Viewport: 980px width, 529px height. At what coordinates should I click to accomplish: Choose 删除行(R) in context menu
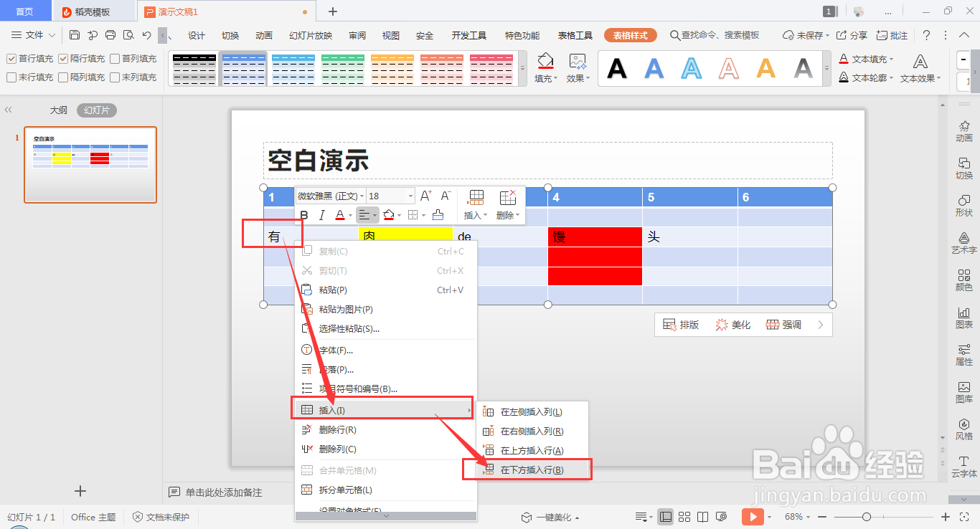click(x=386, y=430)
